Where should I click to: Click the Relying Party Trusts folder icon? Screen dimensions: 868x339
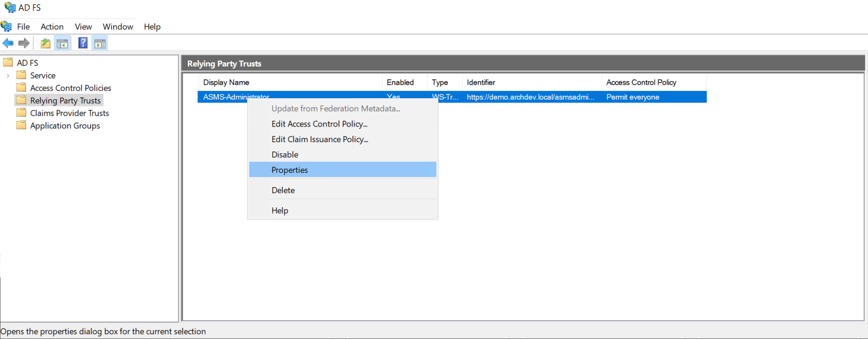(x=21, y=100)
